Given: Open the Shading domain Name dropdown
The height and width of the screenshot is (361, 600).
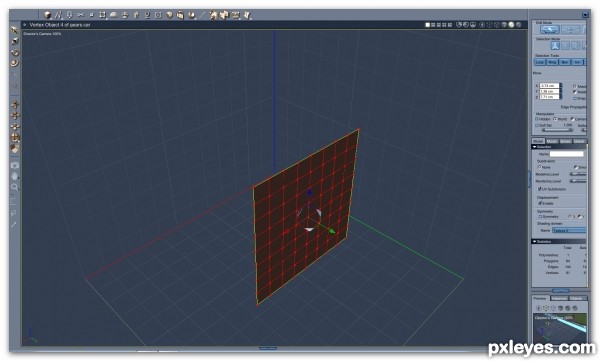Looking at the screenshot, I should click(569, 230).
